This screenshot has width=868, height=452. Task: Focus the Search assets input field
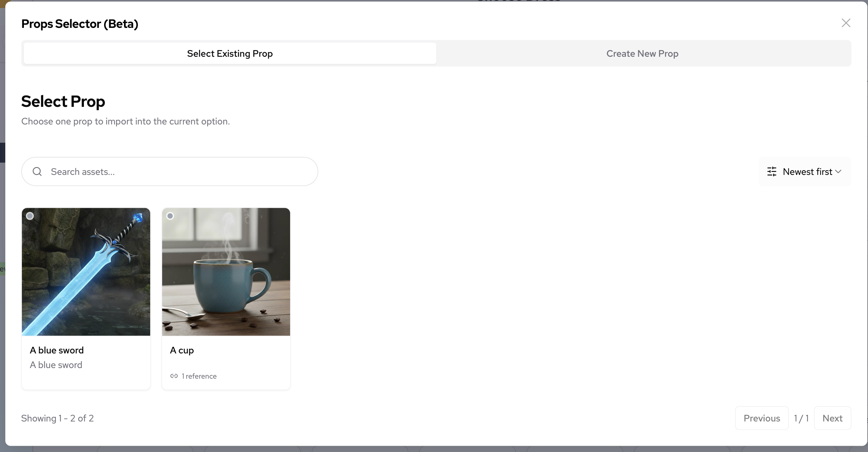tap(179, 172)
